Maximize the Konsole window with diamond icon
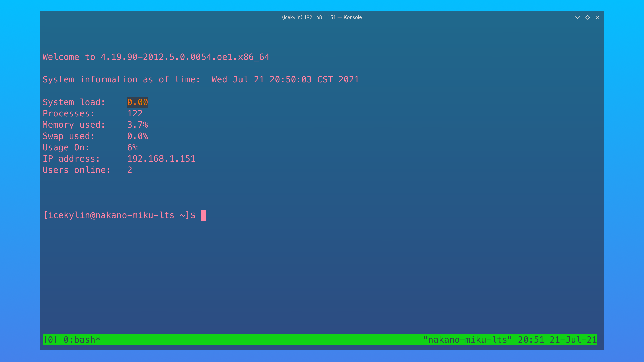The width and height of the screenshot is (644, 362). click(x=588, y=17)
